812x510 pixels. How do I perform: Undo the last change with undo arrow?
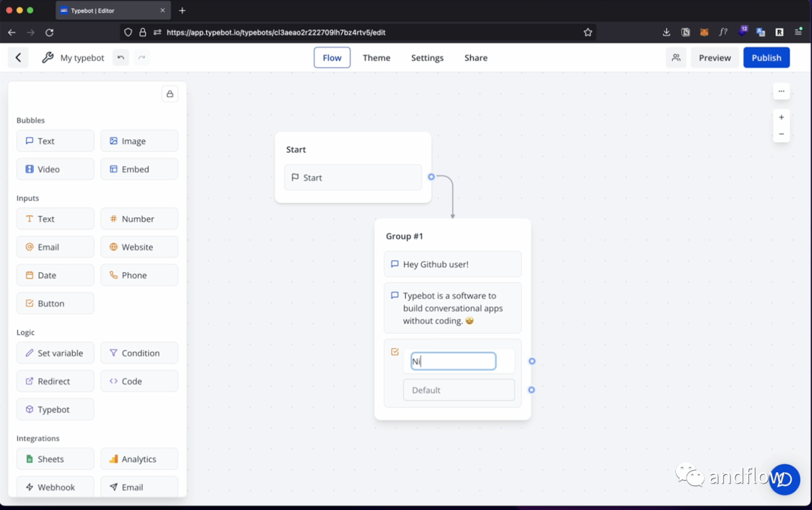pos(120,57)
